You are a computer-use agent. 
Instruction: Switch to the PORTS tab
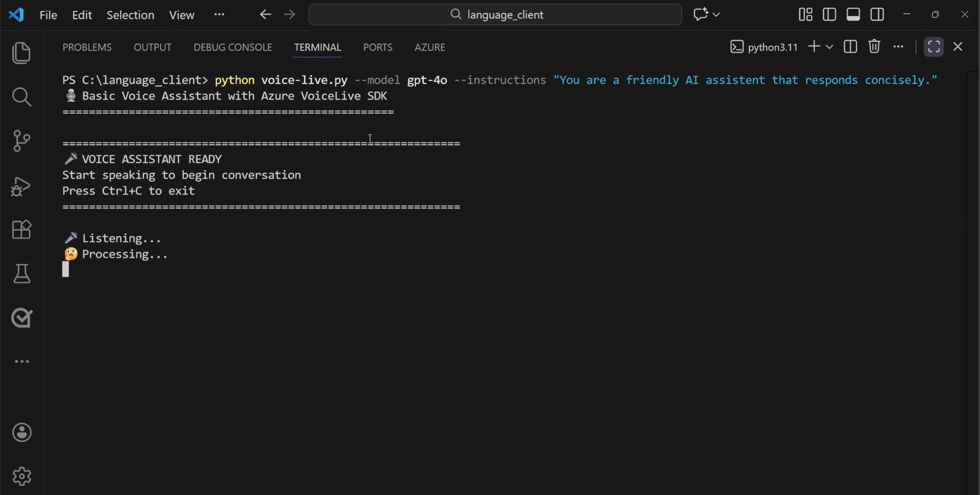pos(377,47)
